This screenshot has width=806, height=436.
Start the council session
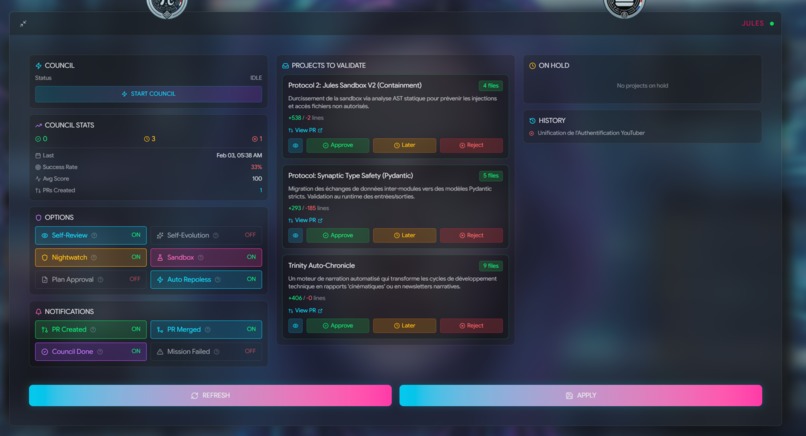[149, 94]
